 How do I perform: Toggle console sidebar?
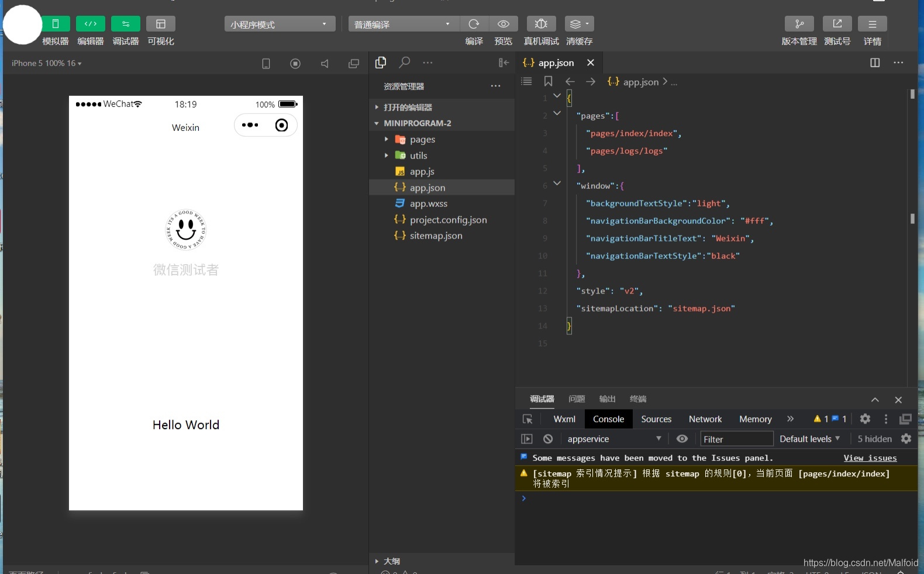click(527, 439)
